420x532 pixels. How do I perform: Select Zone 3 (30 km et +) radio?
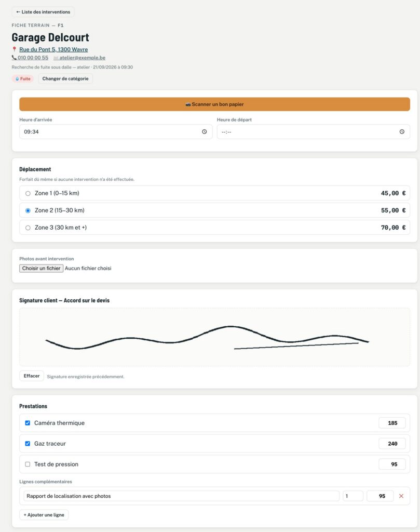point(28,228)
